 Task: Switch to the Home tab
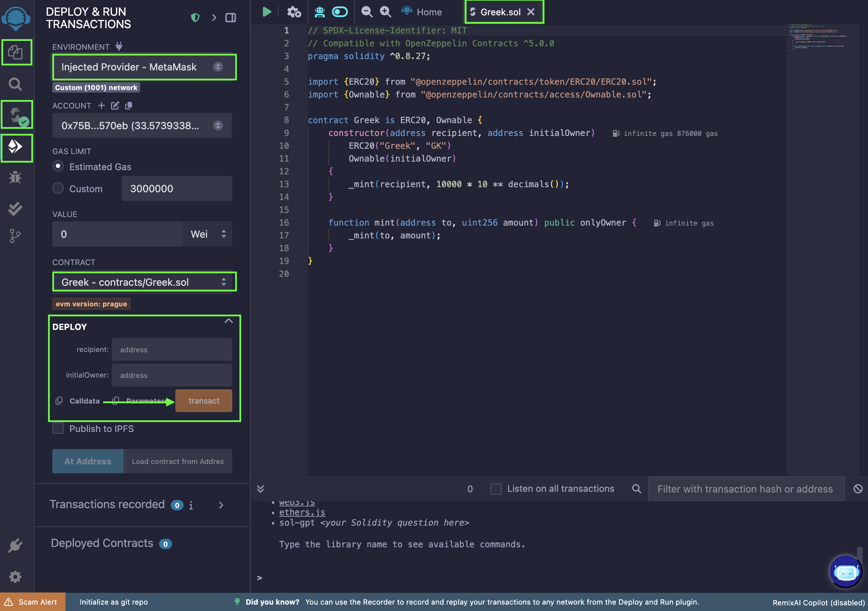click(422, 12)
